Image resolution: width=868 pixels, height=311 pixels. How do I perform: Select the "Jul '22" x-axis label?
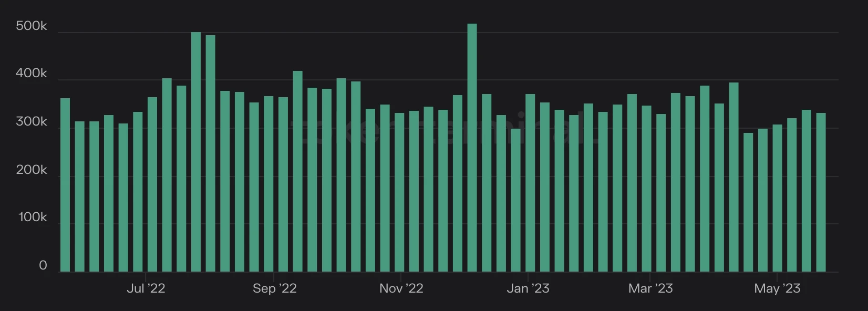pyautogui.click(x=146, y=288)
